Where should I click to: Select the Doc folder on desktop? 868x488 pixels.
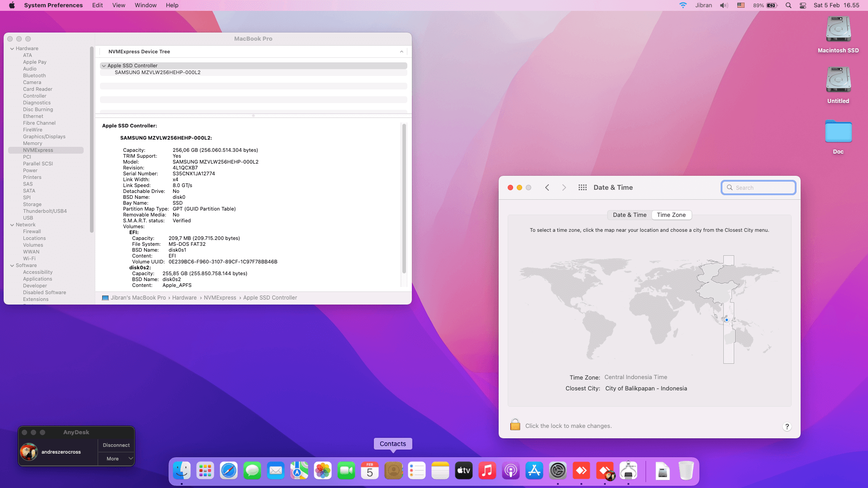pyautogui.click(x=838, y=137)
